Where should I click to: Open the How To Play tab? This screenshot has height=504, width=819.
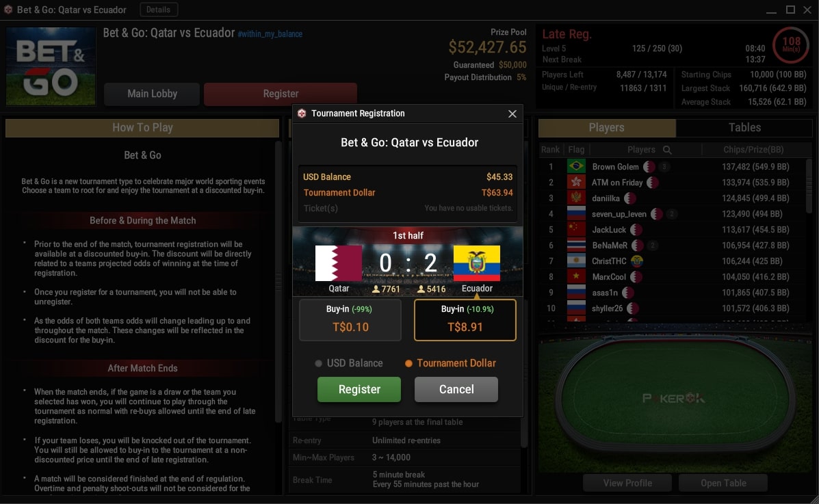(x=142, y=128)
